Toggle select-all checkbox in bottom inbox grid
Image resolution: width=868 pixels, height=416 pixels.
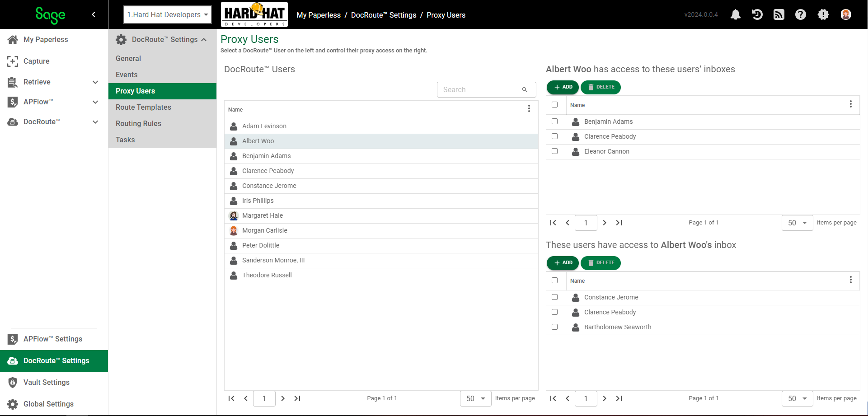coord(555,280)
